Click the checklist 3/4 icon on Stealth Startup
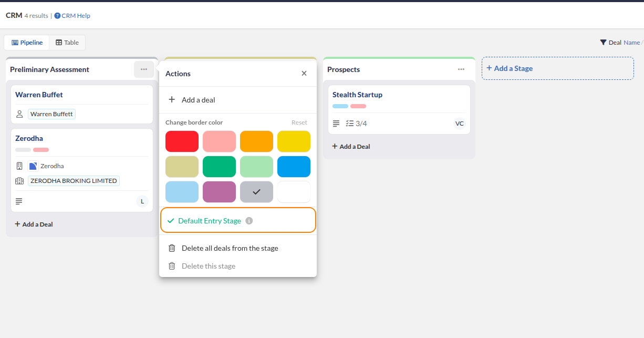644x338 pixels. tap(350, 124)
